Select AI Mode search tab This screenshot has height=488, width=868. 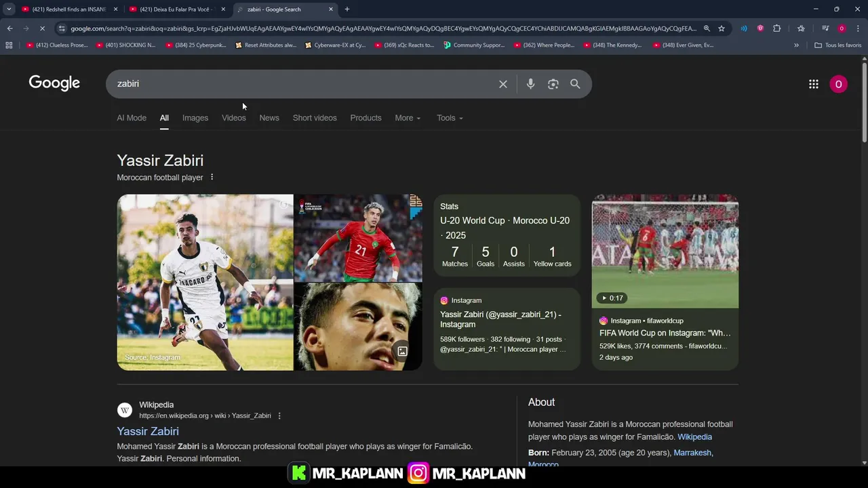(132, 118)
